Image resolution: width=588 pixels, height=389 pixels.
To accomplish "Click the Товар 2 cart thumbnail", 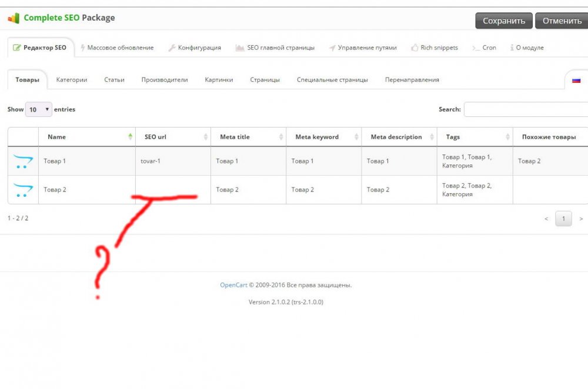I will [x=23, y=190].
